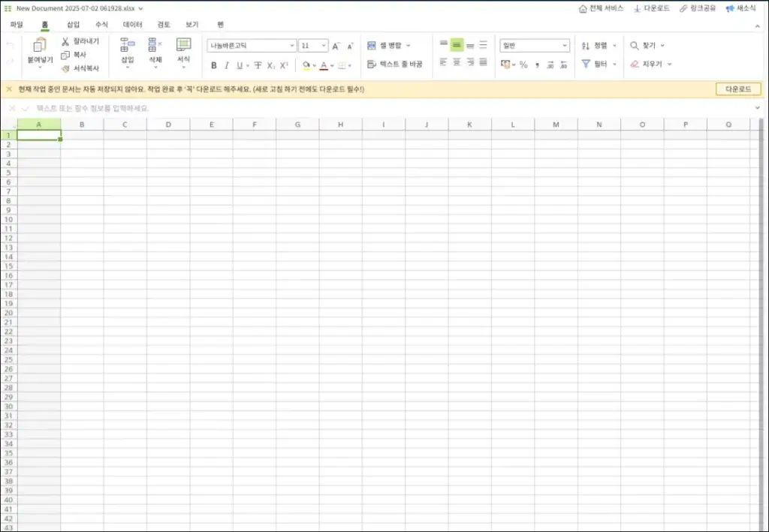Image resolution: width=769 pixels, height=532 pixels.
Task: Toggle underline formatting
Action: (240, 65)
